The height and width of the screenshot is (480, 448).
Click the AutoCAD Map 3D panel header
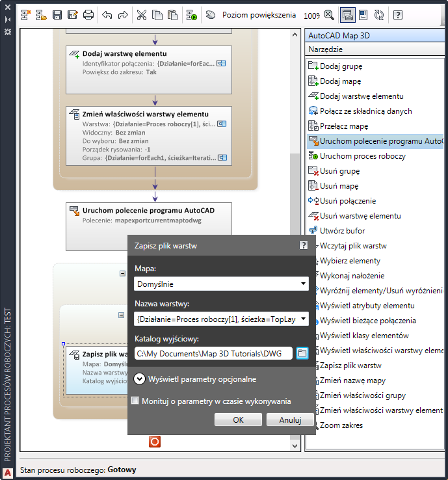tap(375, 36)
